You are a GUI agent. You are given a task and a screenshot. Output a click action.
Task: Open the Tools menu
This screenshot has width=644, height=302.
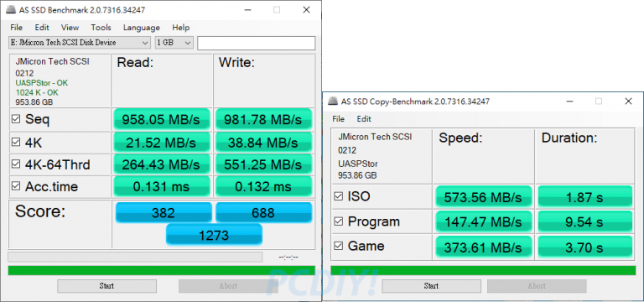tap(101, 28)
